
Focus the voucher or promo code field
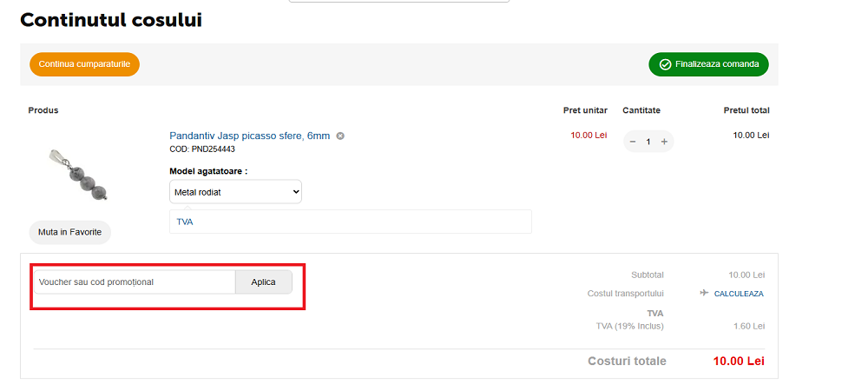[x=134, y=282]
